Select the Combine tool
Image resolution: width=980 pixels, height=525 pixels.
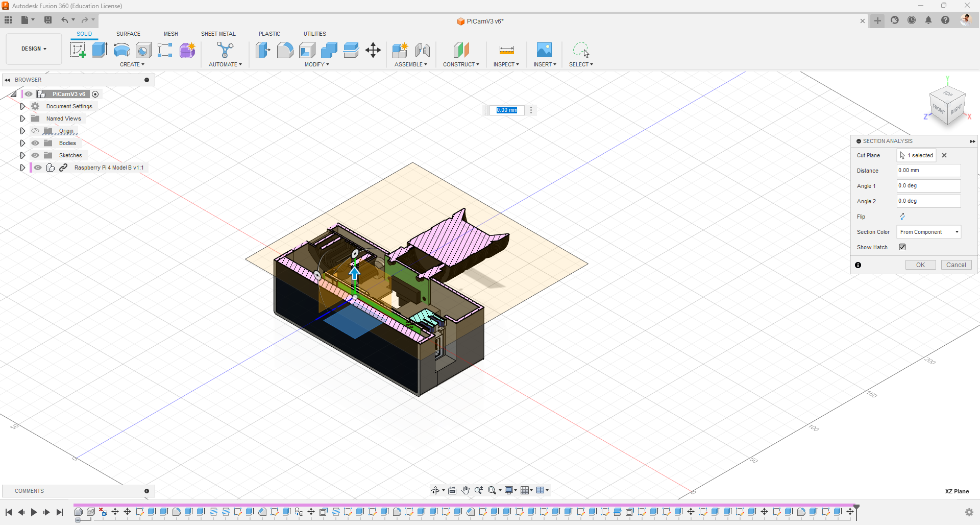click(329, 50)
